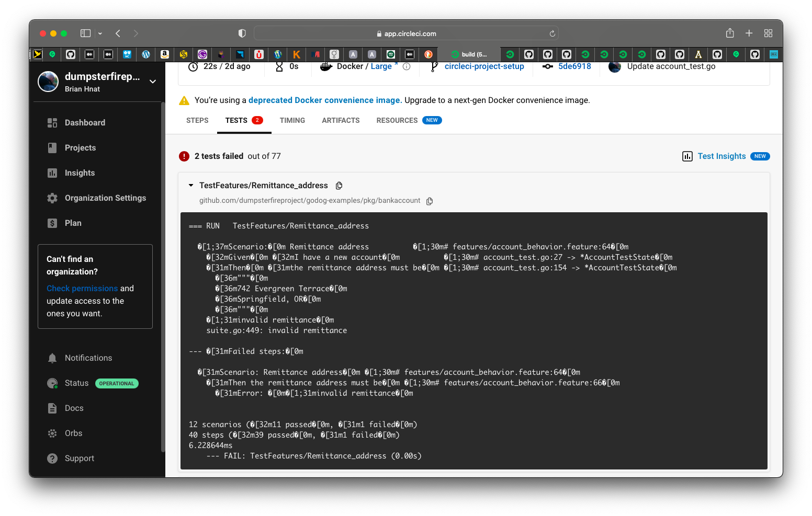Show the tab overview grid
The width and height of the screenshot is (812, 516).
coord(768,33)
